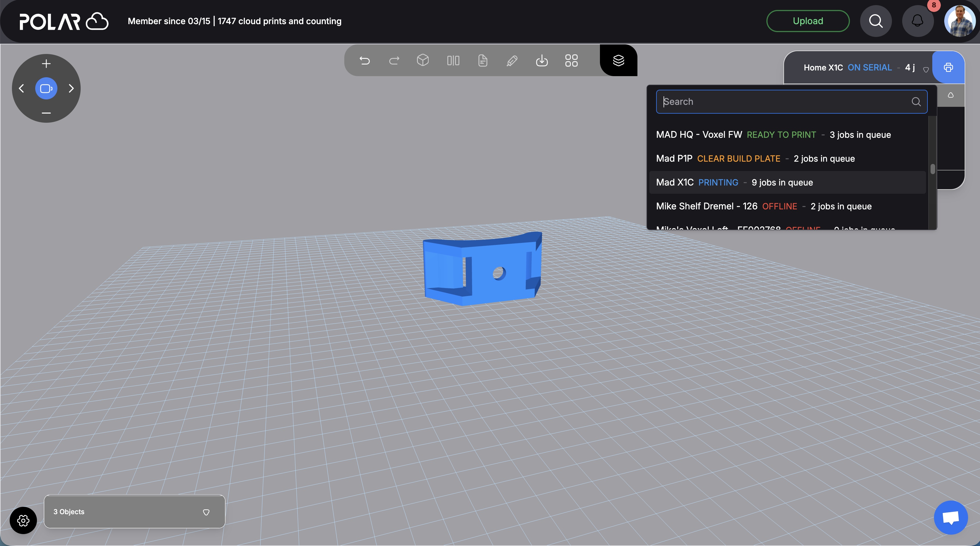Open the notifications bell with 8 alerts
Screen dimensions: 980x546
coord(918,21)
